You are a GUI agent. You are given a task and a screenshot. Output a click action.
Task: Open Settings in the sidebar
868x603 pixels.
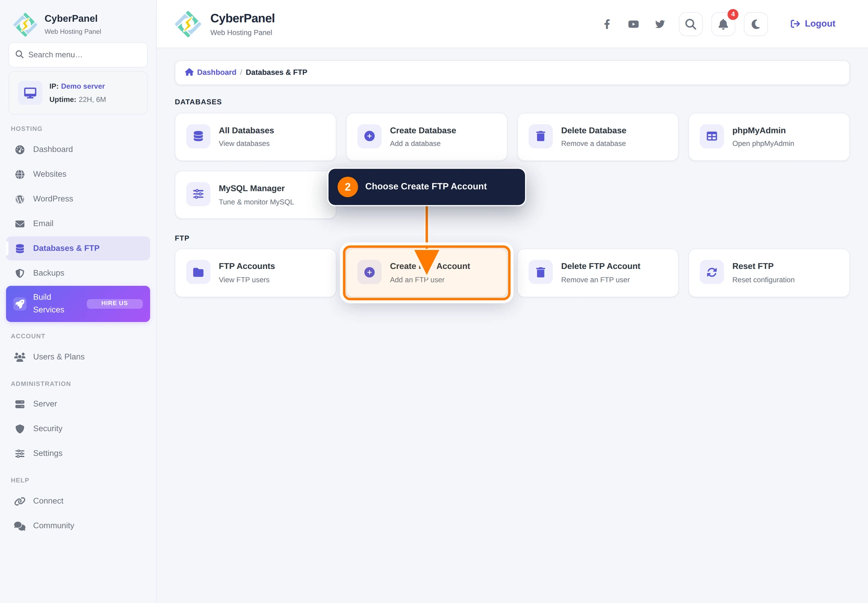[x=78, y=453]
